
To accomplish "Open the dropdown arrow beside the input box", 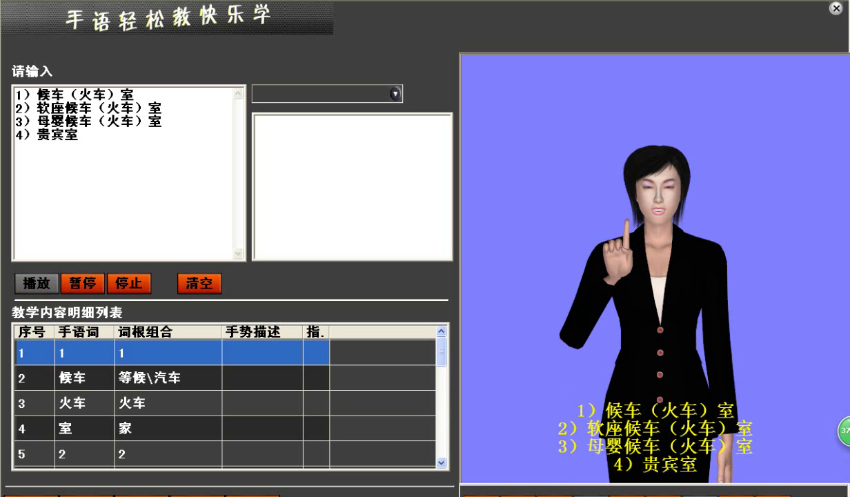I will (x=395, y=94).
